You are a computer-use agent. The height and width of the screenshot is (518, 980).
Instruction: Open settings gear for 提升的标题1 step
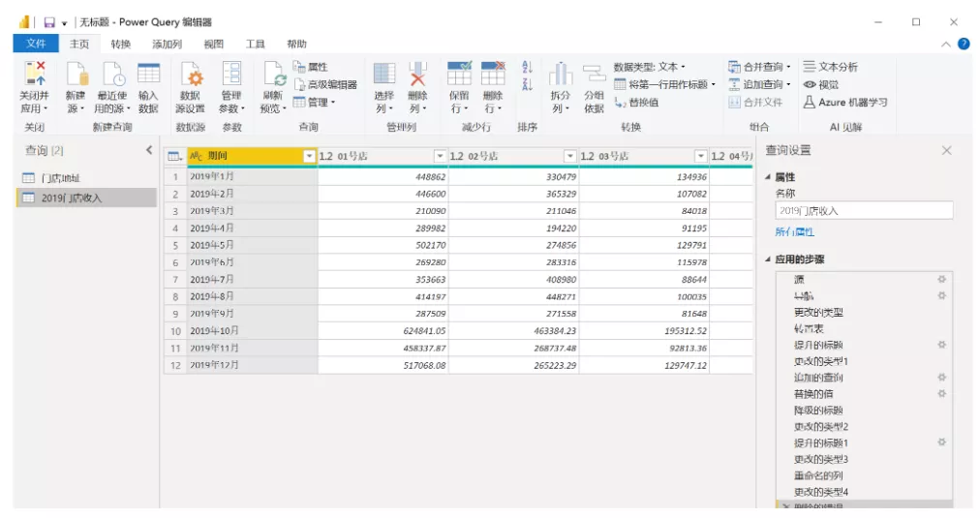(941, 442)
